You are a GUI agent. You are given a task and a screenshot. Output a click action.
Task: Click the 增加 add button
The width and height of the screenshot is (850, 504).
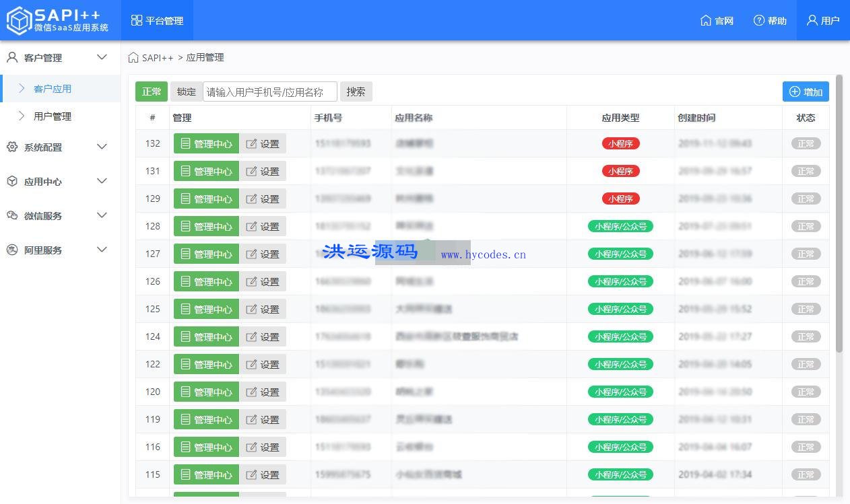click(x=806, y=92)
